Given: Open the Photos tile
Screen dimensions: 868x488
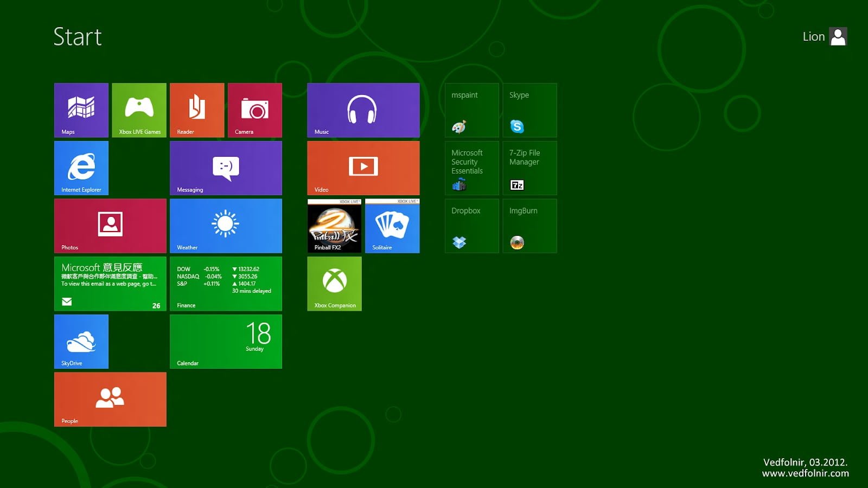Looking at the screenshot, I should click(x=110, y=226).
